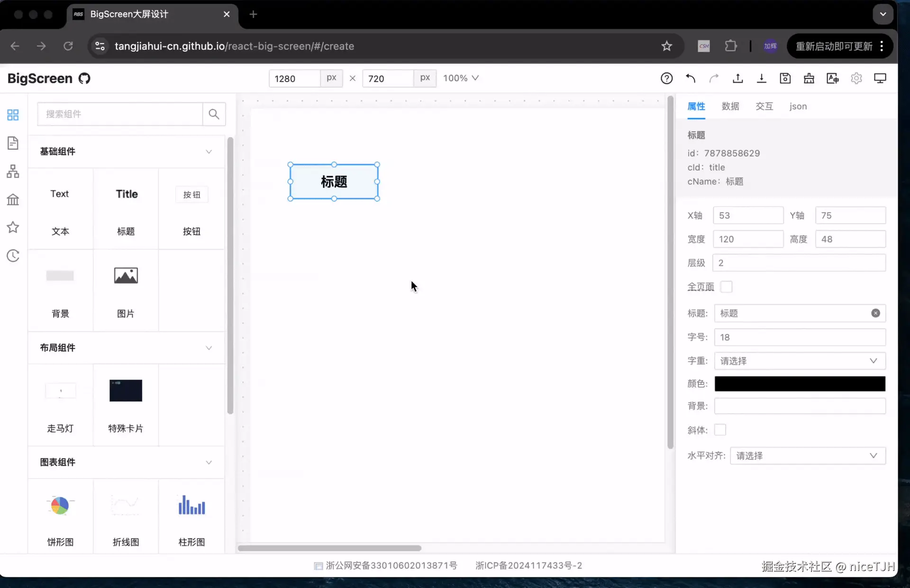Click the 搜索组件 search input field
The image size is (910, 588).
[120, 114]
